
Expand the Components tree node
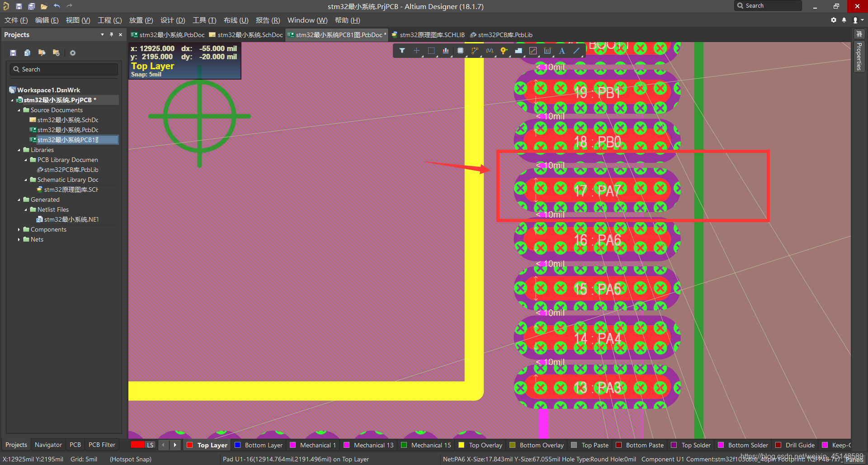click(19, 230)
